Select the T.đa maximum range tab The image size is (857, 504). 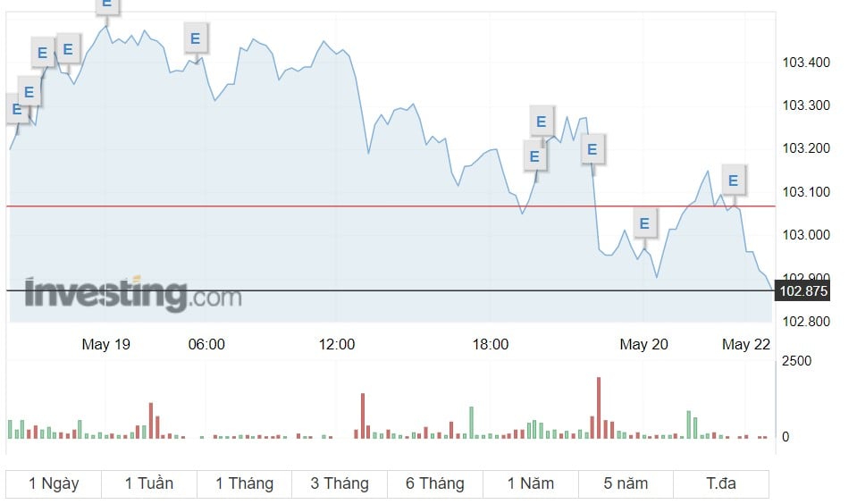tap(721, 483)
